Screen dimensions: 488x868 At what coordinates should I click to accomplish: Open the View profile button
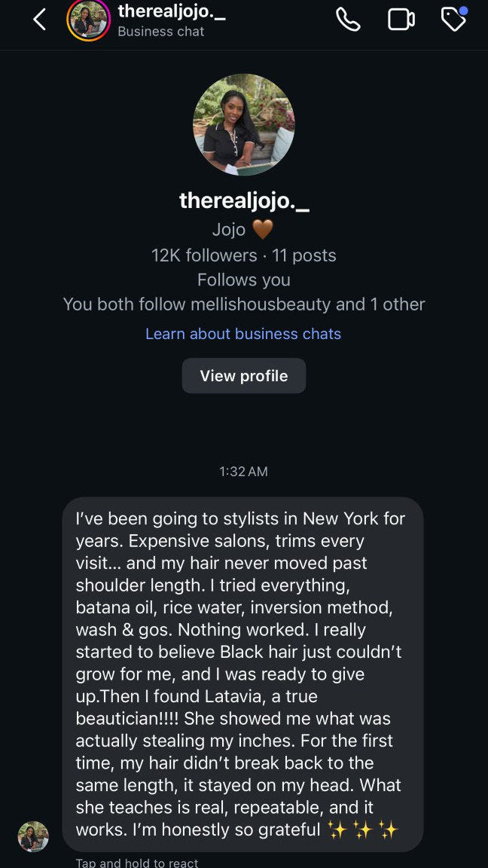pyautogui.click(x=244, y=375)
